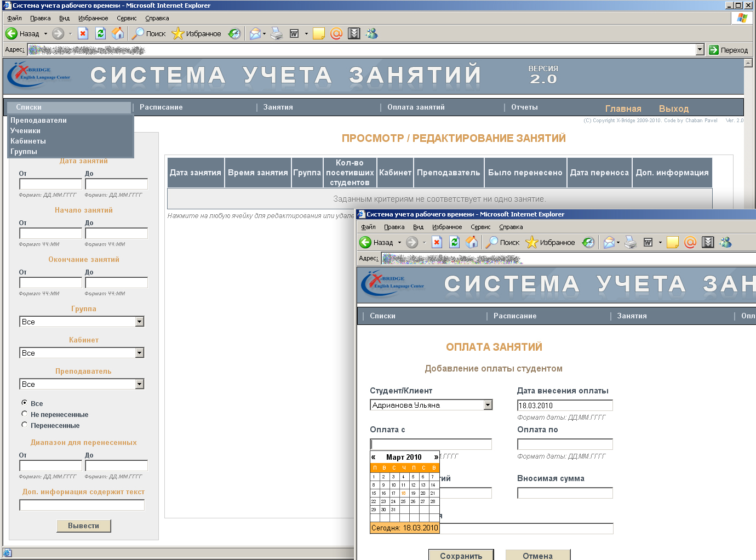
Task: Select the 'Перенесенные' radio button
Action: click(x=24, y=425)
